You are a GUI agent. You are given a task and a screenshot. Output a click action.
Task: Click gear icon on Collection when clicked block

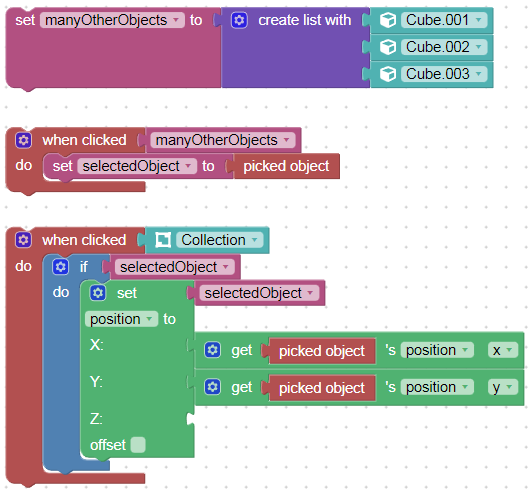(23, 240)
